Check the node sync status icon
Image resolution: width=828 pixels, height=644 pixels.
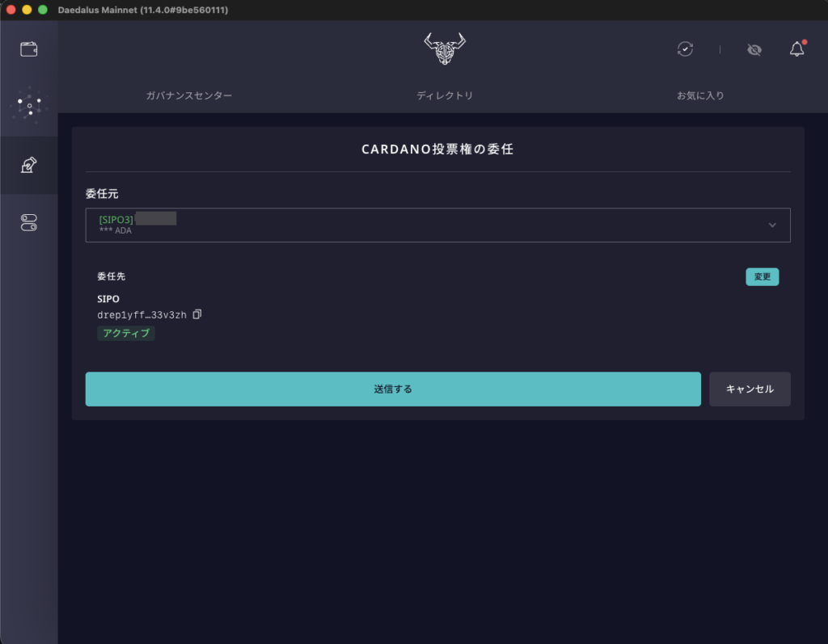(x=685, y=49)
